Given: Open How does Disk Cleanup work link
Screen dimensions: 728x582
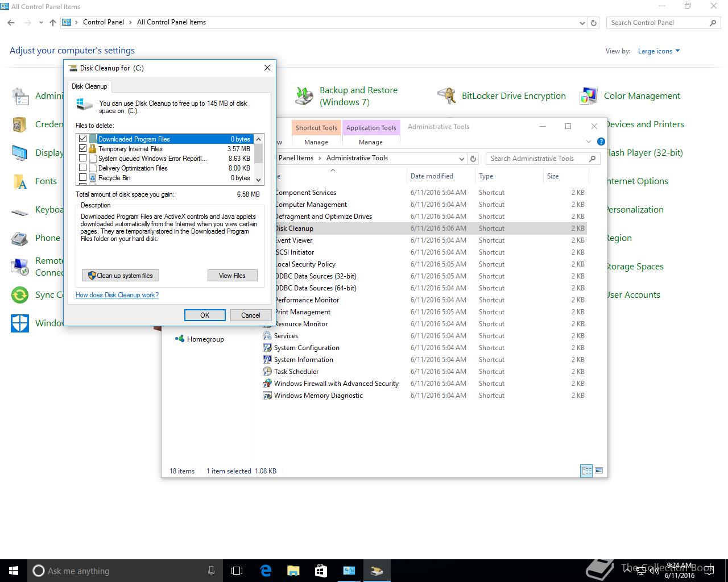Looking at the screenshot, I should pos(117,295).
